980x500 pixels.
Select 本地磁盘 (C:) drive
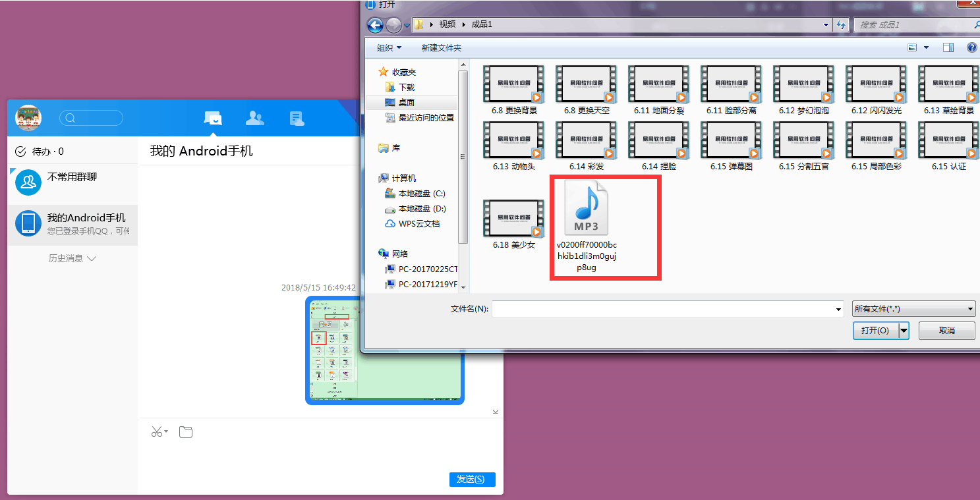[x=415, y=193]
